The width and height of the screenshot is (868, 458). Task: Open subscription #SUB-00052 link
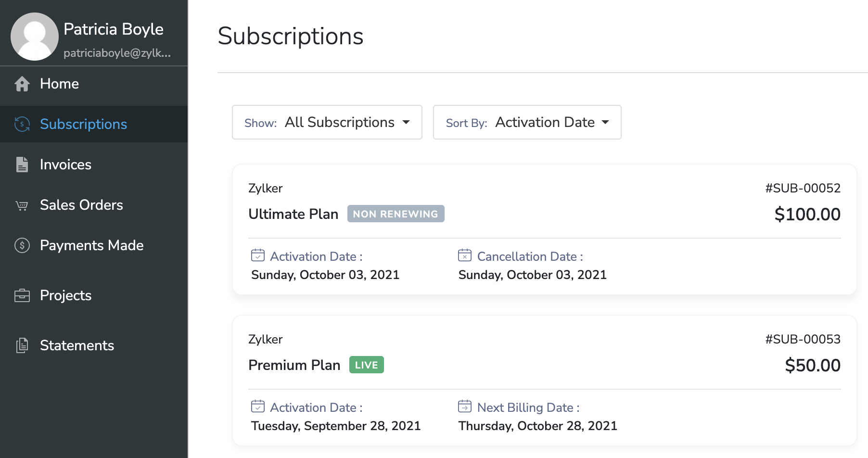click(x=803, y=188)
